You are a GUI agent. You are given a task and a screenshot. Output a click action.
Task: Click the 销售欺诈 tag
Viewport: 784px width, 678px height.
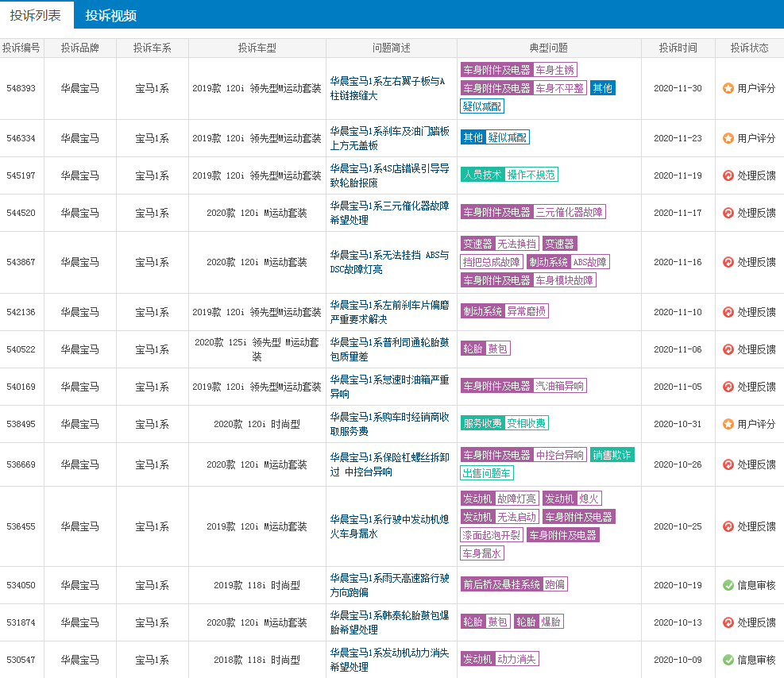[x=612, y=455]
